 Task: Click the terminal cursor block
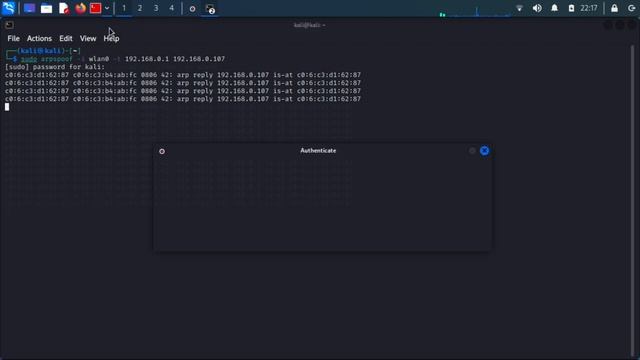pyautogui.click(x=7, y=107)
